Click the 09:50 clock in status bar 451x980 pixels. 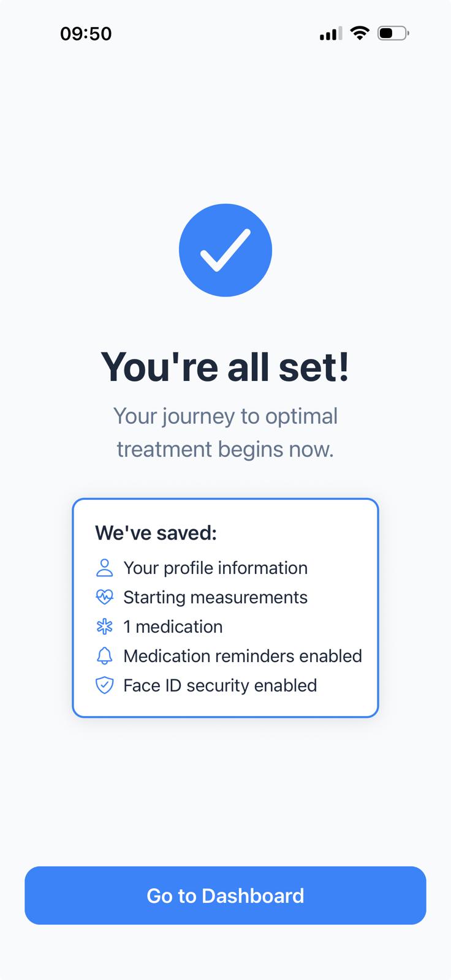pos(86,34)
